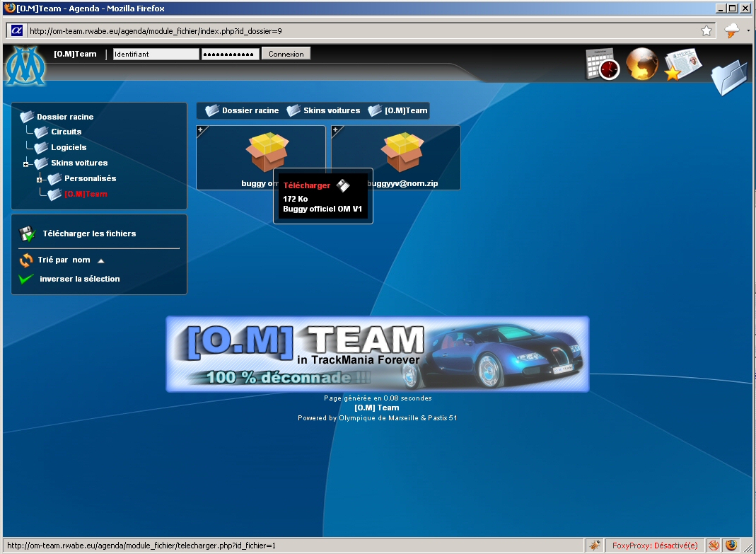Open the Logiciels folder in the tree
The height and width of the screenshot is (554, 756).
(69, 147)
